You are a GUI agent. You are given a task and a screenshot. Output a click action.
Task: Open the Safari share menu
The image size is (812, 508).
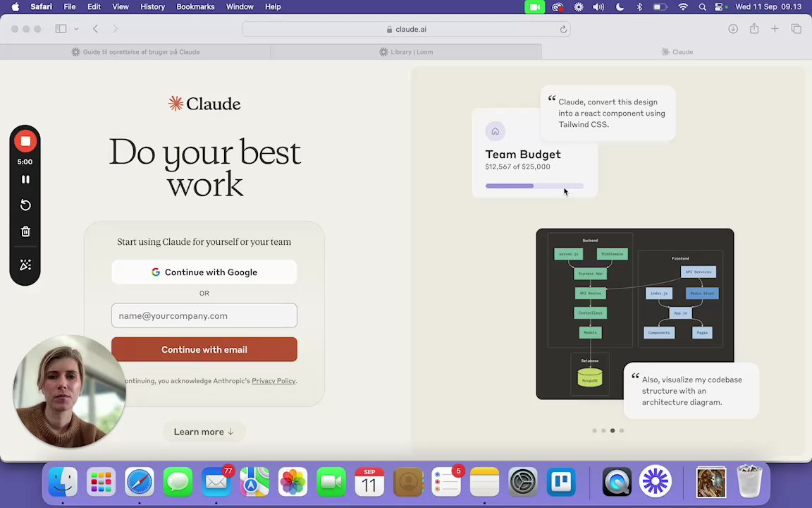click(x=754, y=29)
